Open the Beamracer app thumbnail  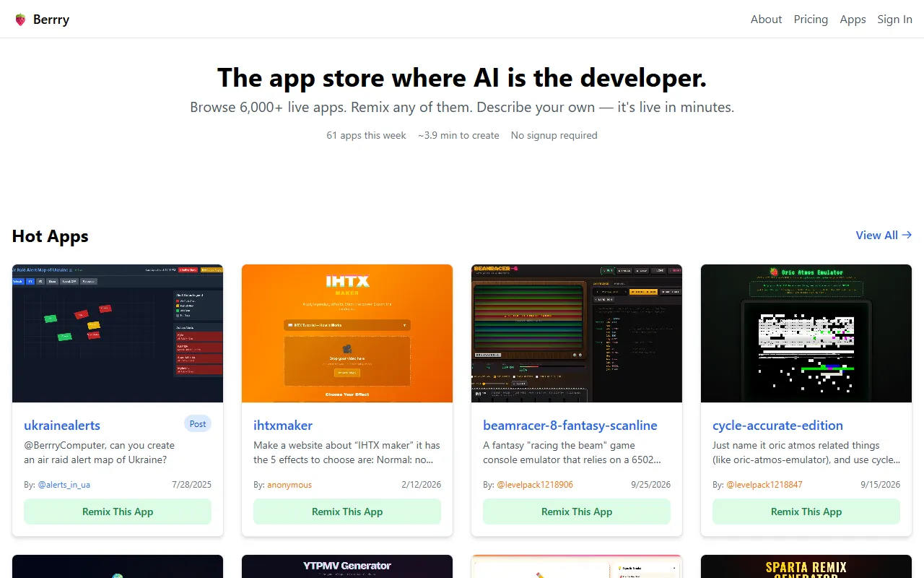click(x=577, y=333)
